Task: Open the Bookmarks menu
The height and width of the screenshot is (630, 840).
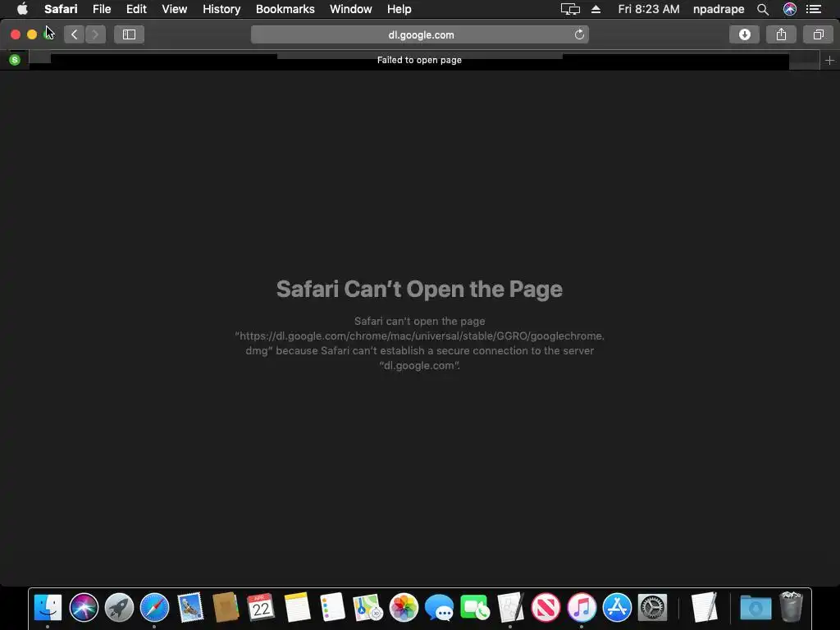Action: pos(285,9)
